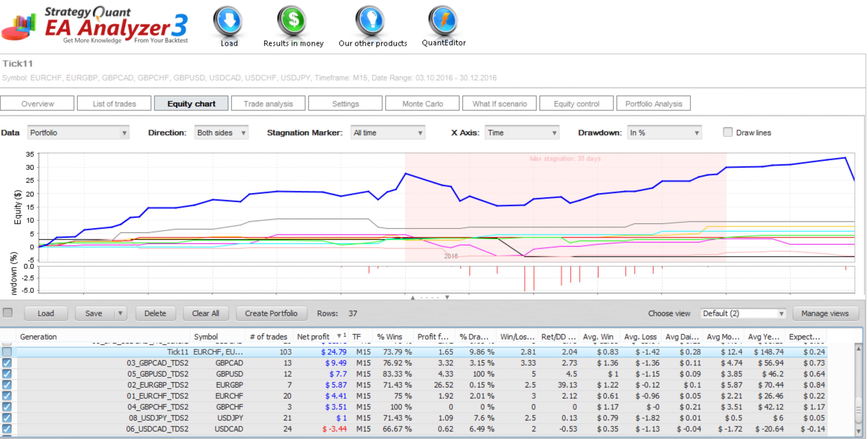Image resolution: width=868 pixels, height=439 pixels.
Task: Expand the Stagnation Marker dropdown
Action: tap(388, 132)
